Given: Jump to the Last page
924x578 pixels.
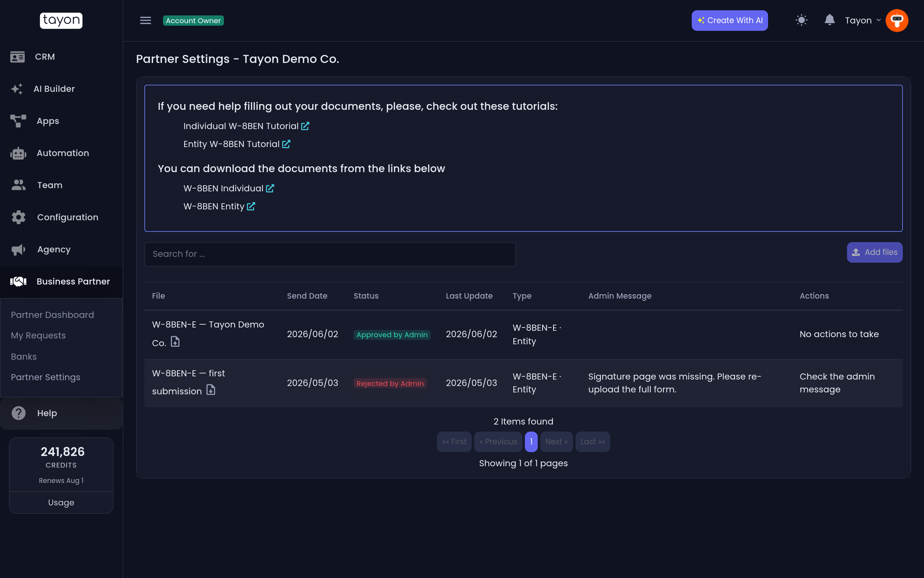Looking at the screenshot, I should coord(593,442).
